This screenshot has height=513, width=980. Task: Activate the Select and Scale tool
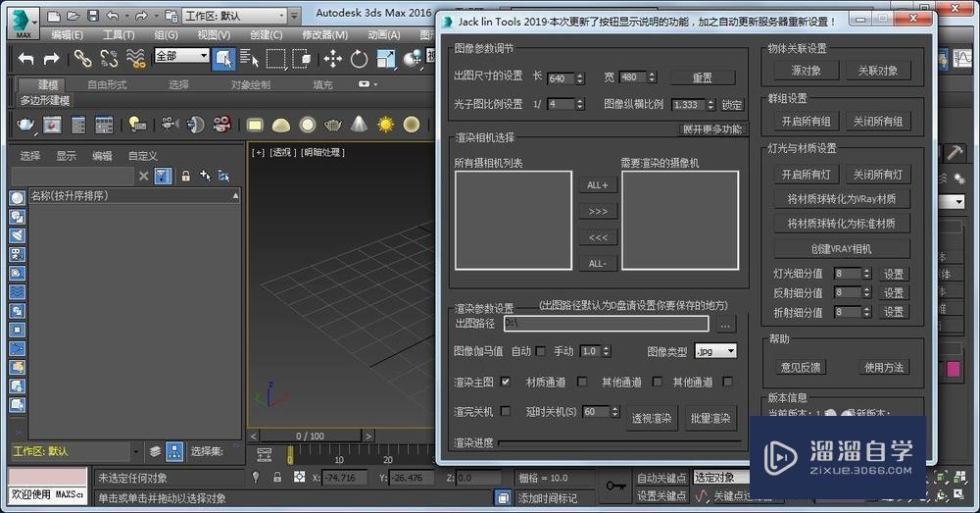point(385,59)
